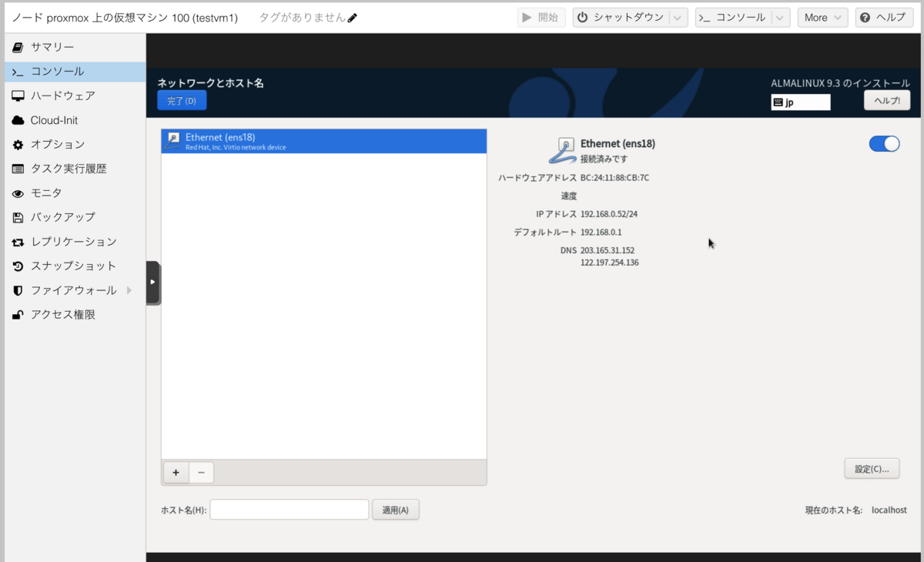Select コンソール in the sidebar

75,72
